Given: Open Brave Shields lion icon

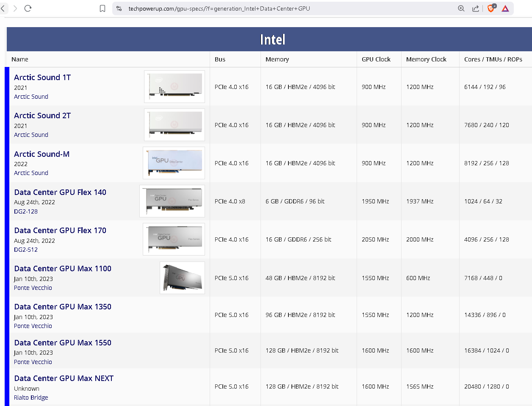Looking at the screenshot, I should 491,8.
